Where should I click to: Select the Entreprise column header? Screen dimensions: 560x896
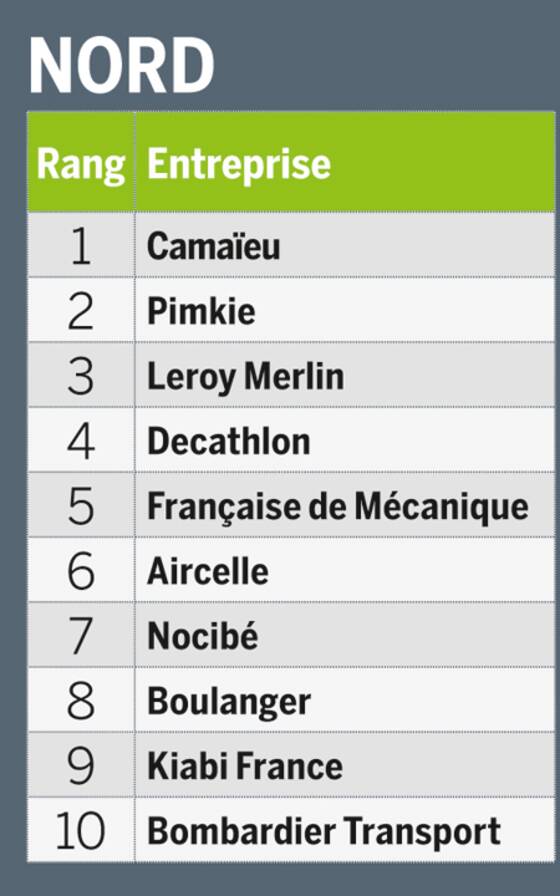pyautogui.click(x=239, y=165)
